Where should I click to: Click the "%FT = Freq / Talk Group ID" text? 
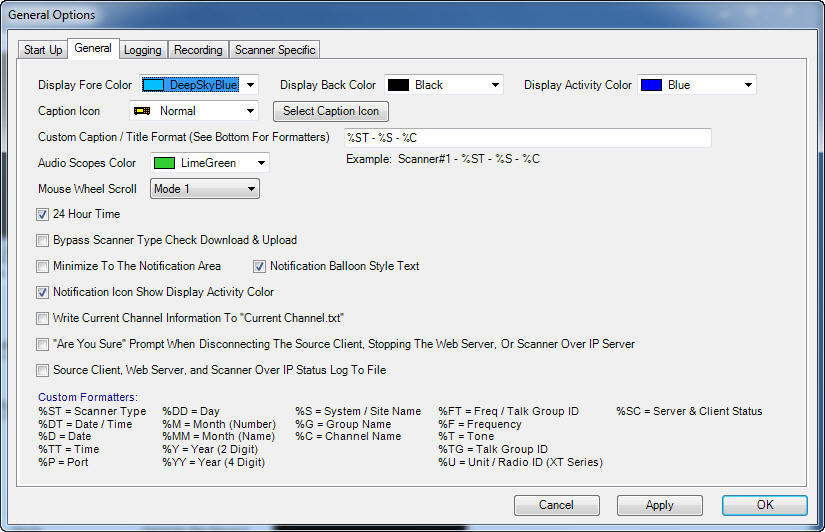click(509, 411)
